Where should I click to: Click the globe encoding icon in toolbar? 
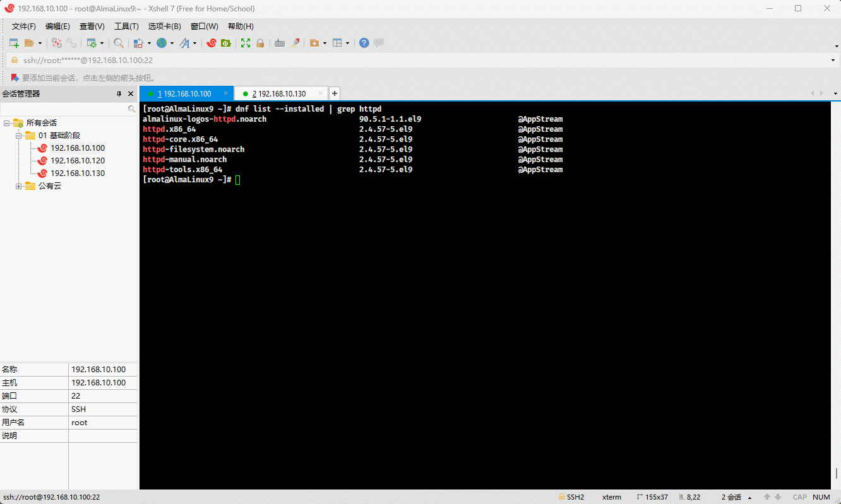pos(162,43)
